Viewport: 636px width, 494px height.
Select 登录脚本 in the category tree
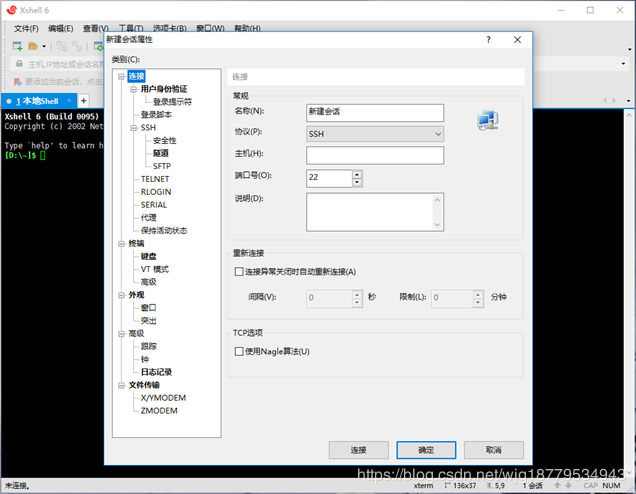click(x=156, y=115)
